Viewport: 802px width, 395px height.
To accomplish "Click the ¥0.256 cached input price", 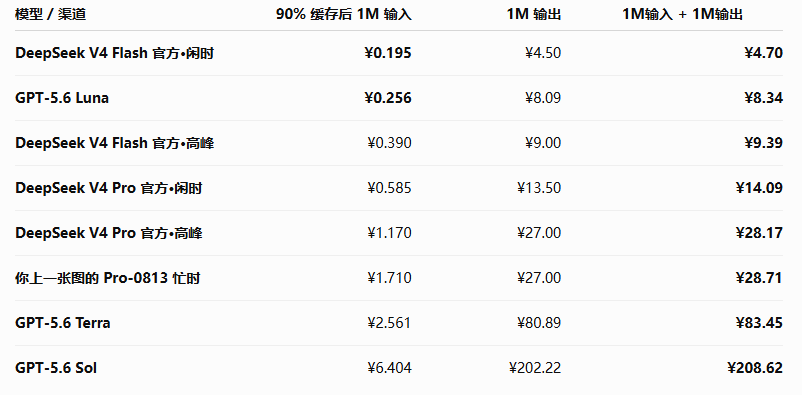I will [x=388, y=98].
